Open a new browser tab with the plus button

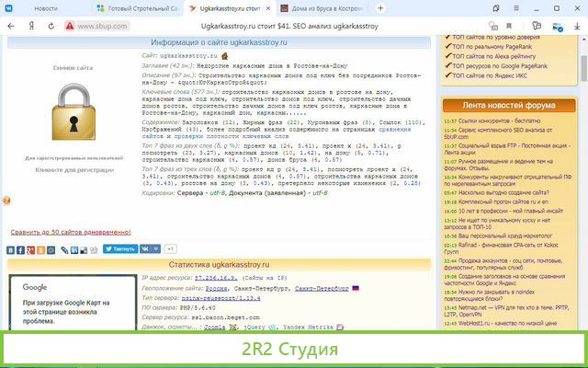[x=380, y=8]
